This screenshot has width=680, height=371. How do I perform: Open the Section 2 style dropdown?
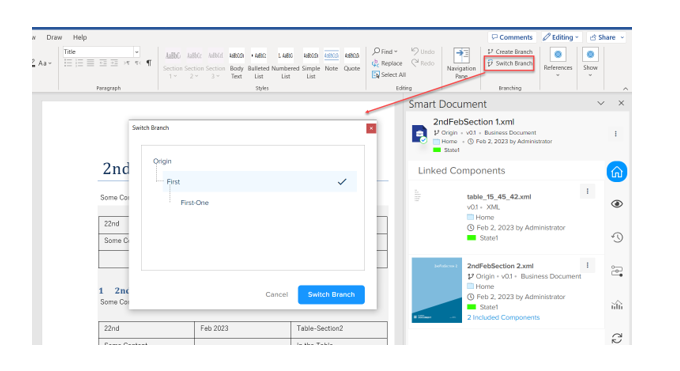(194, 63)
